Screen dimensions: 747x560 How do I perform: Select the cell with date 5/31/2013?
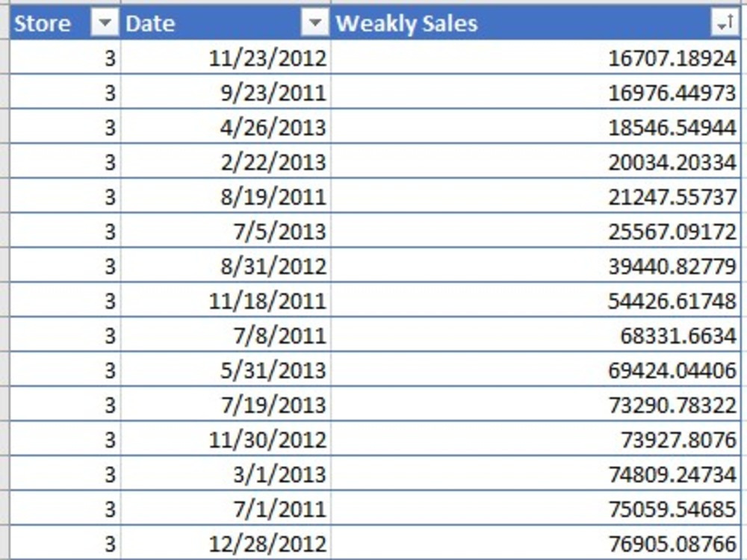click(226, 370)
